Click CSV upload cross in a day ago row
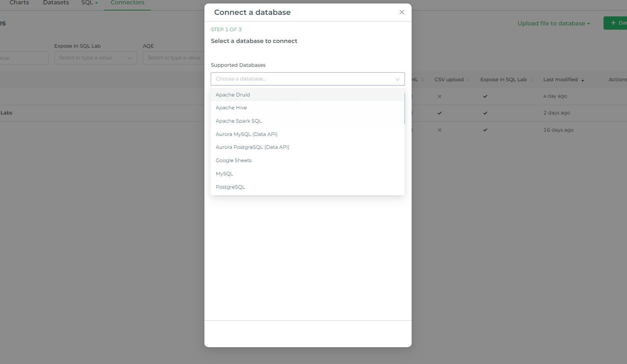The width and height of the screenshot is (627, 364). point(440,96)
